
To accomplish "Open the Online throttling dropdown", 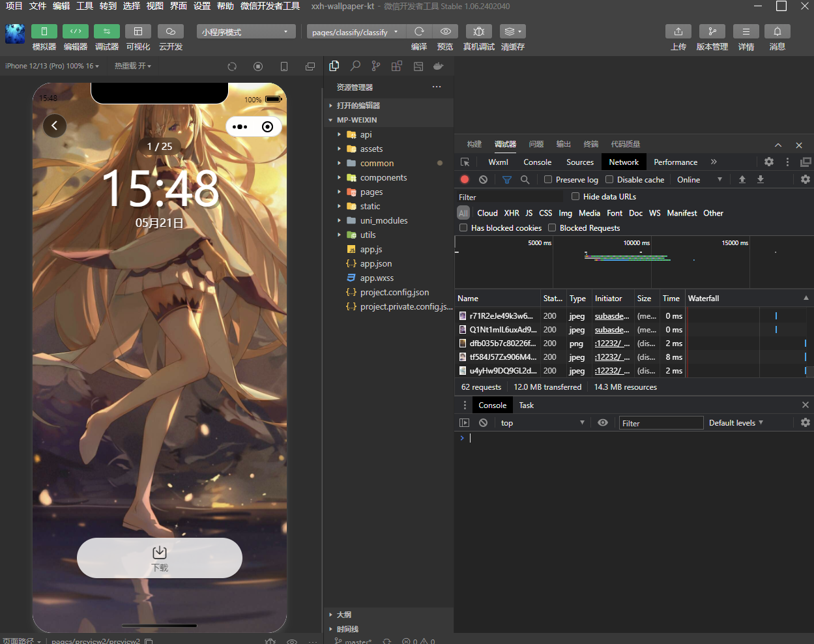I will coord(699,179).
